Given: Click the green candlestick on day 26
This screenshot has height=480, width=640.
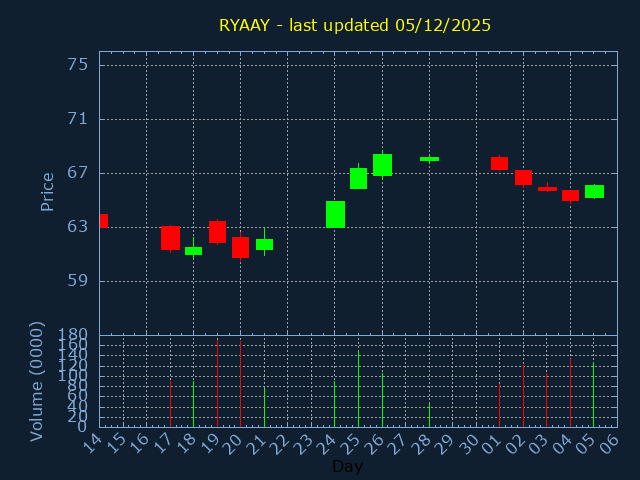Looking at the screenshot, I should [382, 165].
